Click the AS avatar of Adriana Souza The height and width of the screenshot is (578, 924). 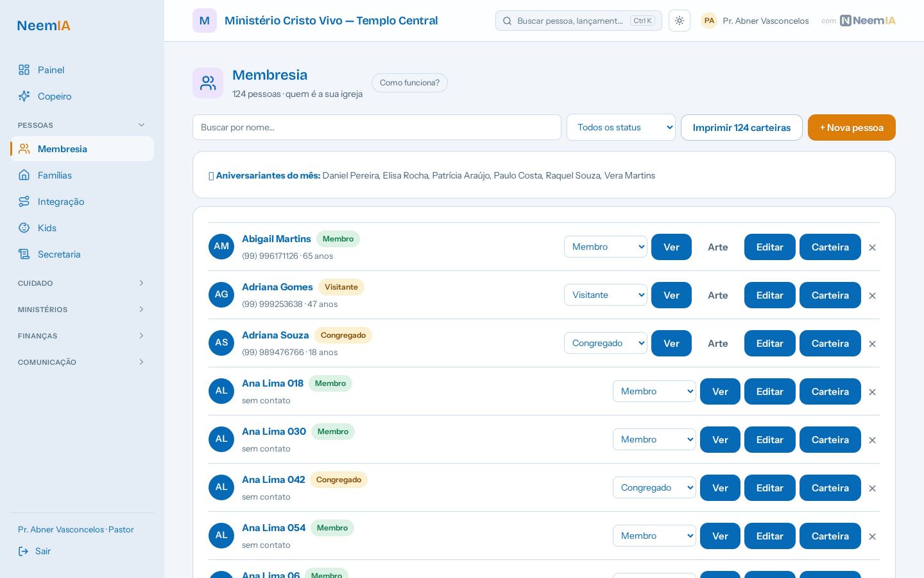pyautogui.click(x=221, y=343)
